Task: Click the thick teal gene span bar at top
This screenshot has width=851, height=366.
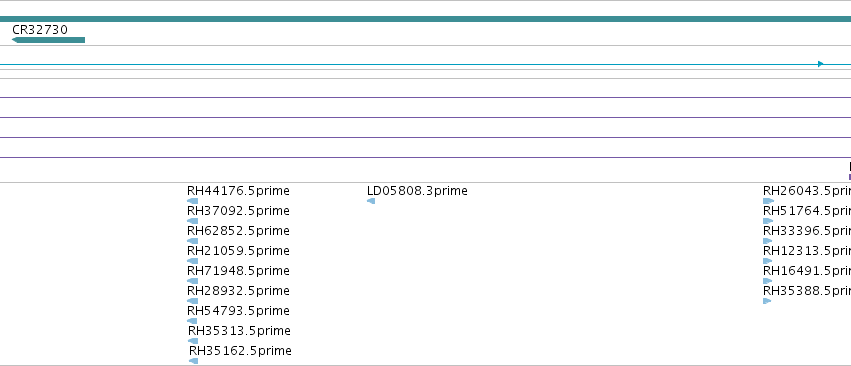Action: click(x=426, y=19)
